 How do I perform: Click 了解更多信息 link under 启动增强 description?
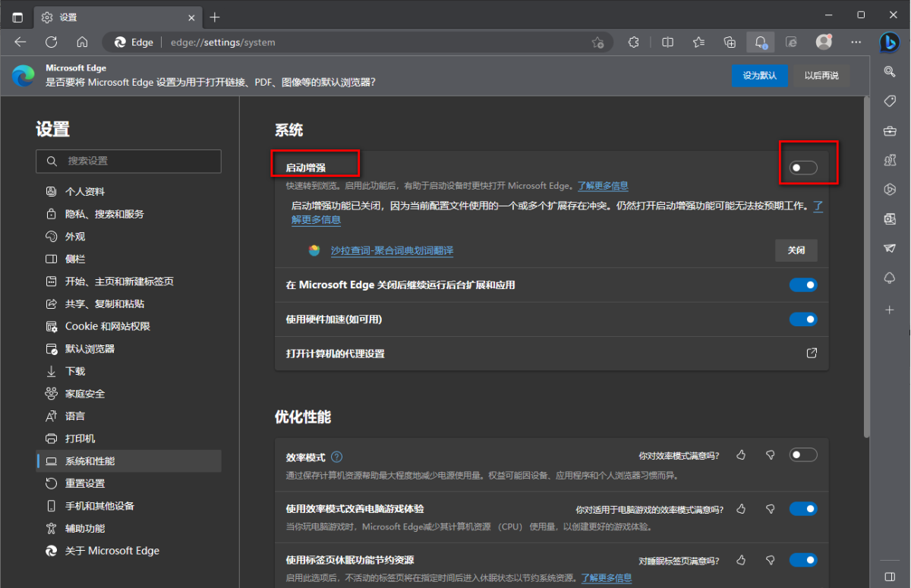click(603, 186)
